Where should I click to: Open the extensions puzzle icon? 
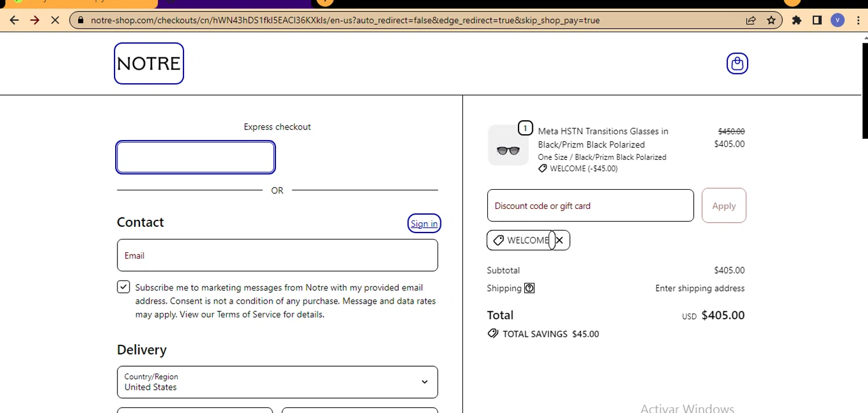[x=797, y=20]
